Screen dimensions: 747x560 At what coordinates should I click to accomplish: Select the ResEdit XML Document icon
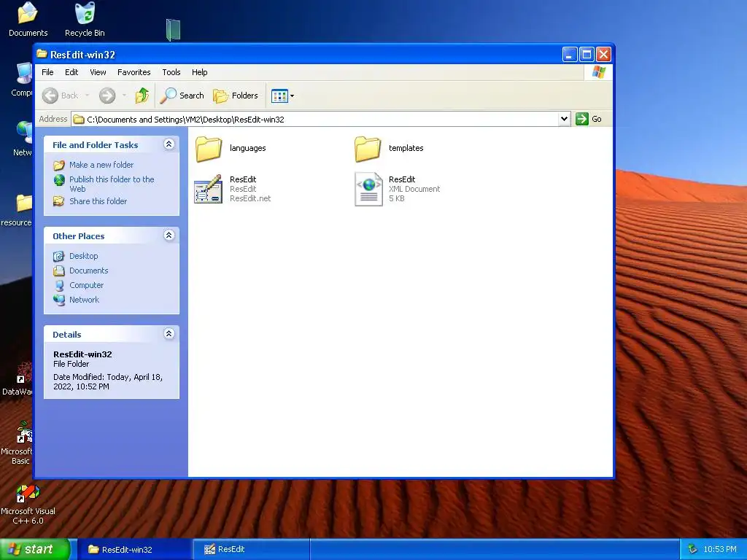pyautogui.click(x=368, y=189)
